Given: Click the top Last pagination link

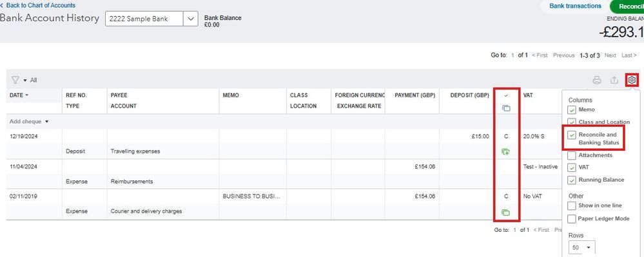Looking at the screenshot, I should [629, 55].
